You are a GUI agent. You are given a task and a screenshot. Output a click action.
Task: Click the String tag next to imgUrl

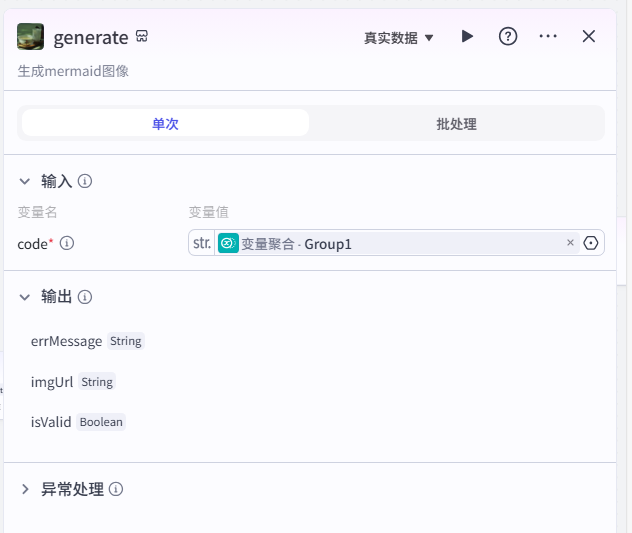(x=97, y=382)
